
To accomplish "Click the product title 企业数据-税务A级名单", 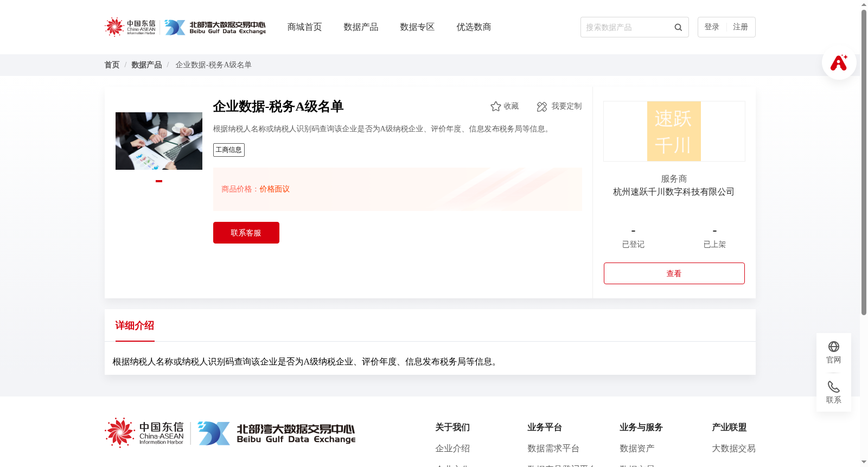I will click(278, 106).
